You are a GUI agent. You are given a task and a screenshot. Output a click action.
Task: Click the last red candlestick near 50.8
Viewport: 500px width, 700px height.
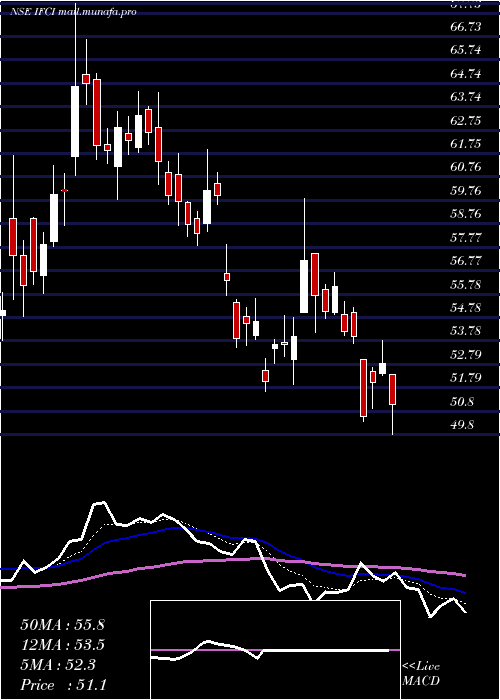coord(392,389)
